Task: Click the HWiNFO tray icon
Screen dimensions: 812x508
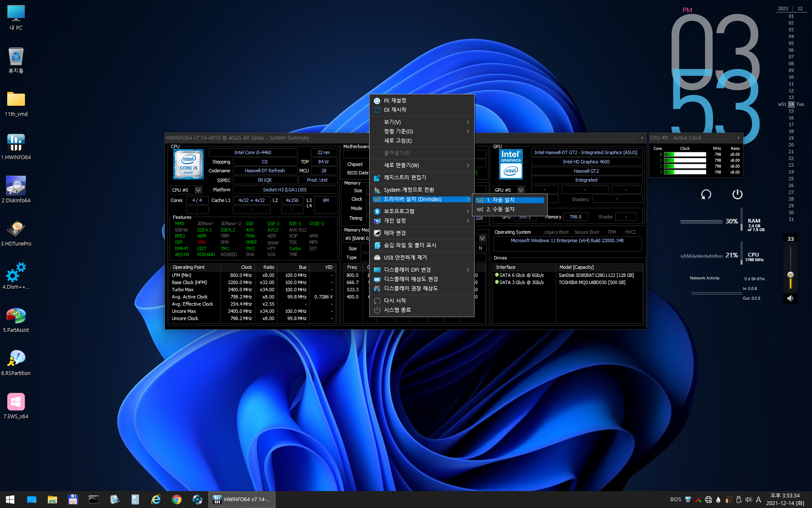Action: (688, 500)
